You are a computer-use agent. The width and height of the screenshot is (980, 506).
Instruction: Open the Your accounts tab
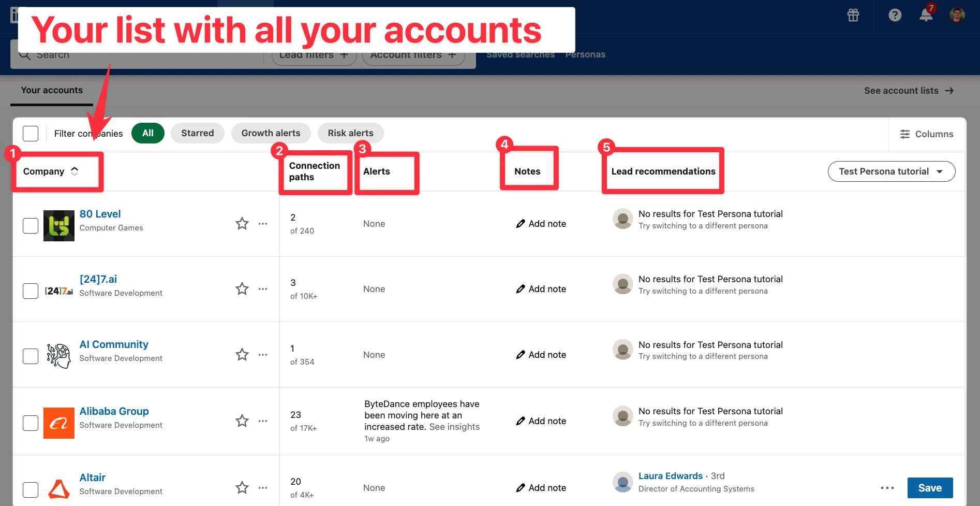(52, 90)
